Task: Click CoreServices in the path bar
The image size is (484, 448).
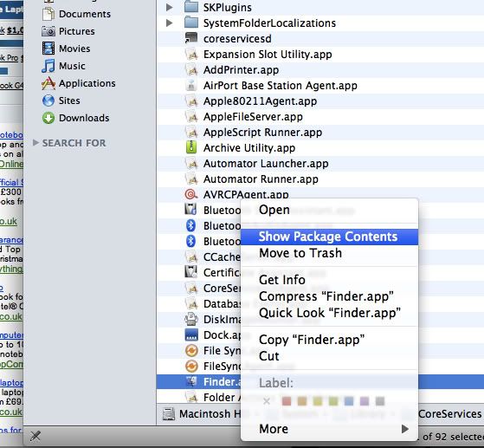Action: 449,414
